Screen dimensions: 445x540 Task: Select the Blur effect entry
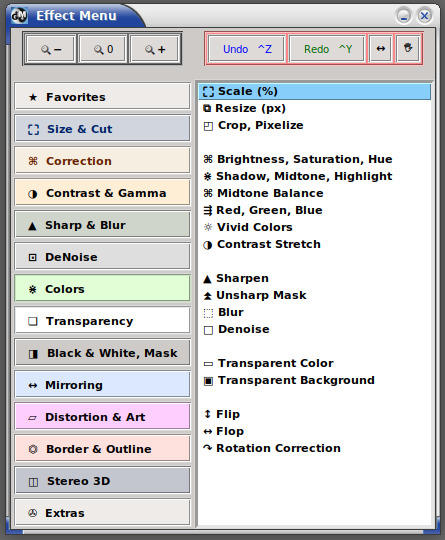314,312
